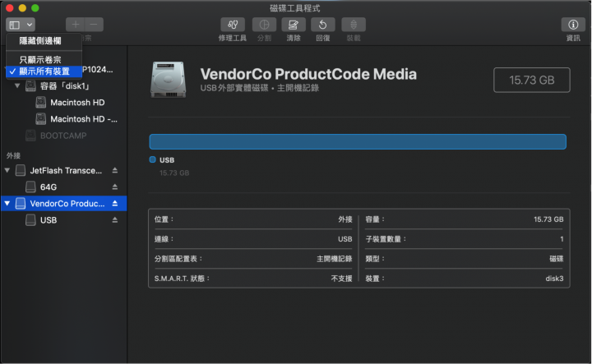Click the JetFlash external drive icon
592x364 pixels.
coord(21,170)
